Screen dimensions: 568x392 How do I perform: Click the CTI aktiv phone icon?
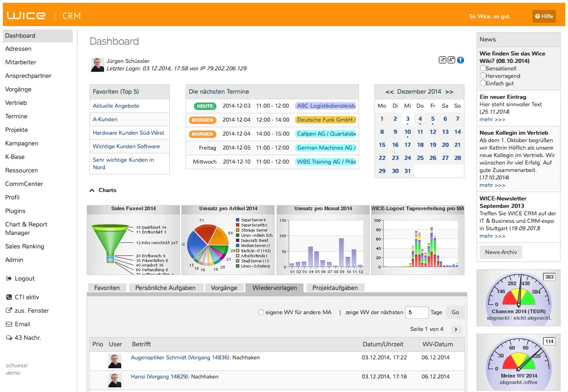coord(8,297)
